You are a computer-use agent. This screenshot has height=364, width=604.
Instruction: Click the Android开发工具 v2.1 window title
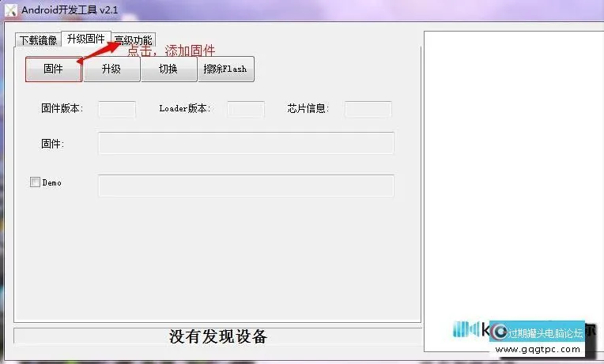pos(70,10)
